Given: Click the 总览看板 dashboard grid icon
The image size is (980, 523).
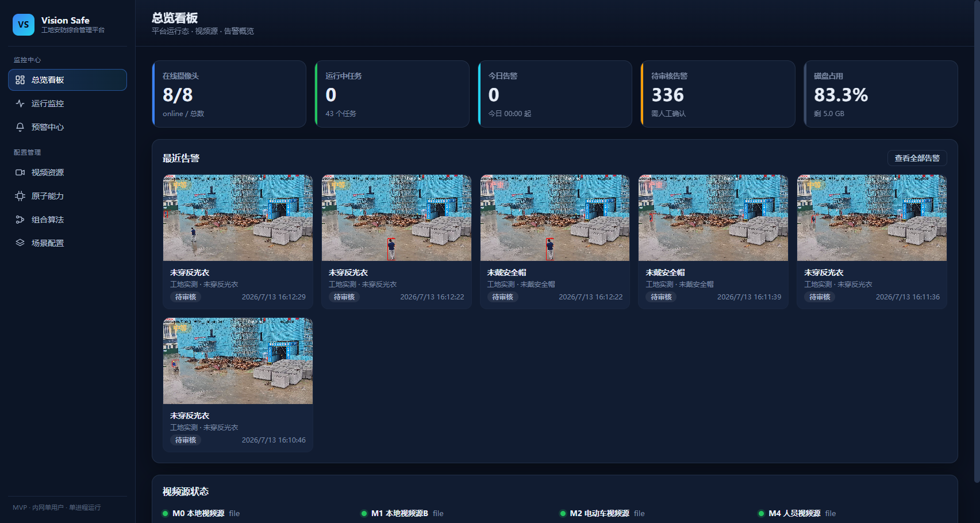Looking at the screenshot, I should click(x=20, y=80).
